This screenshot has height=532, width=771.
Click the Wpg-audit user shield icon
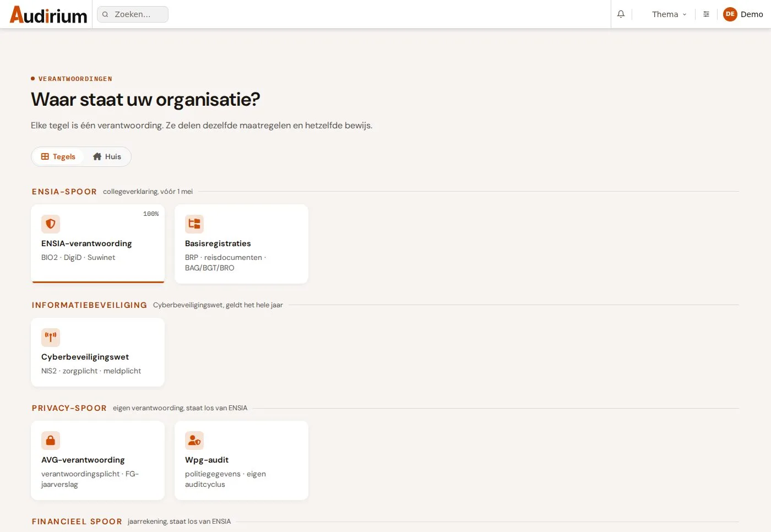click(x=194, y=441)
